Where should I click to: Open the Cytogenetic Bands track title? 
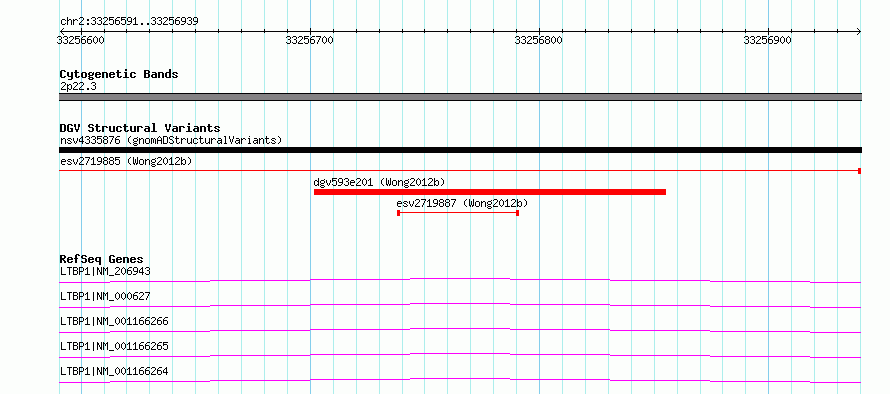[119, 74]
